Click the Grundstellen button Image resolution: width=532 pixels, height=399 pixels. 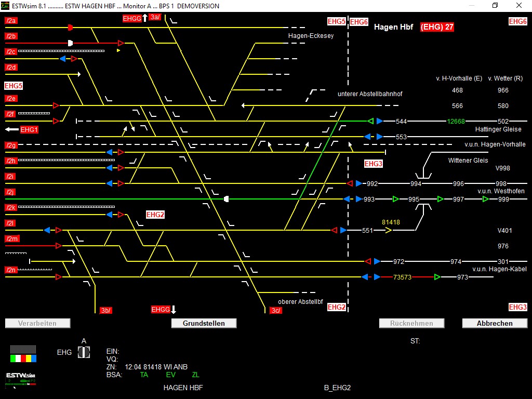(x=204, y=323)
